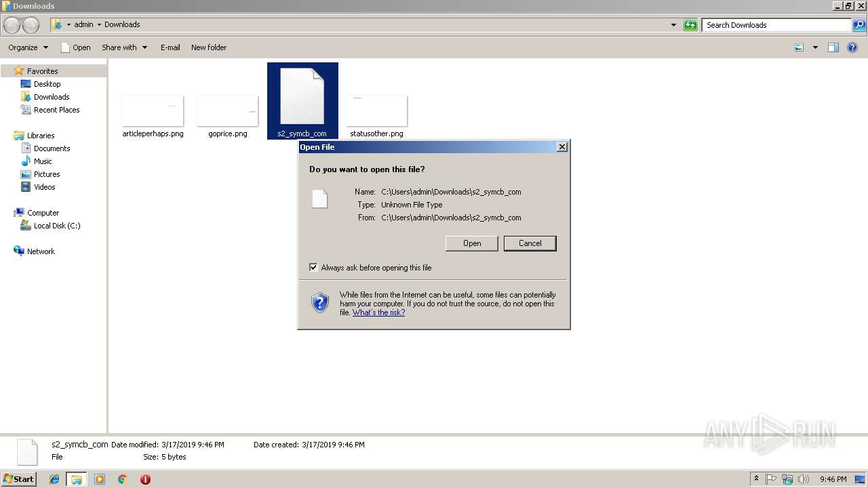Launch Internet Explorer from taskbar
The width and height of the screenshot is (868, 488).
(x=54, y=479)
